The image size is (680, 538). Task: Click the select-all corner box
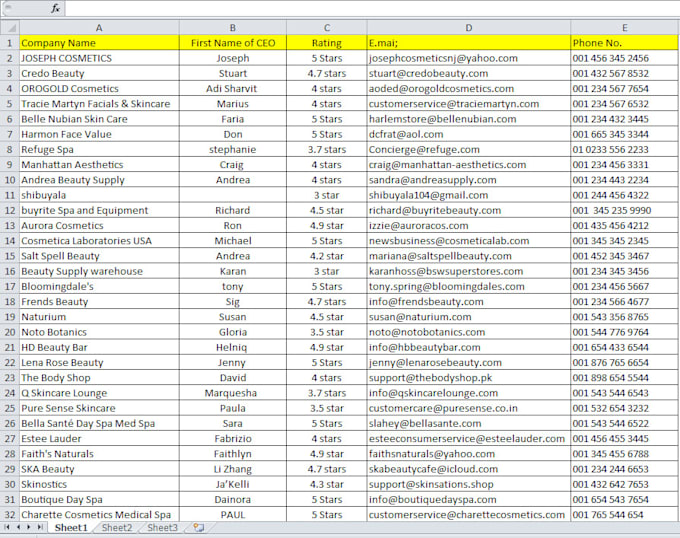[10, 28]
